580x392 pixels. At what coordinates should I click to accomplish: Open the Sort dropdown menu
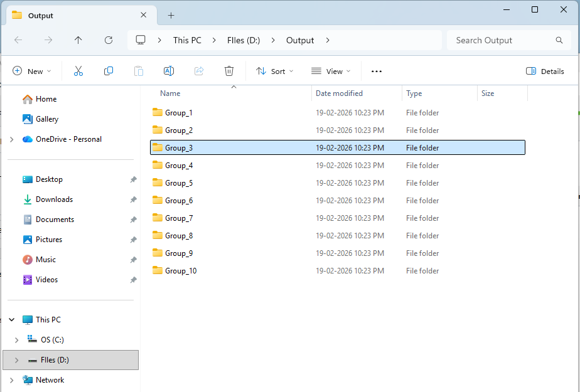point(274,71)
